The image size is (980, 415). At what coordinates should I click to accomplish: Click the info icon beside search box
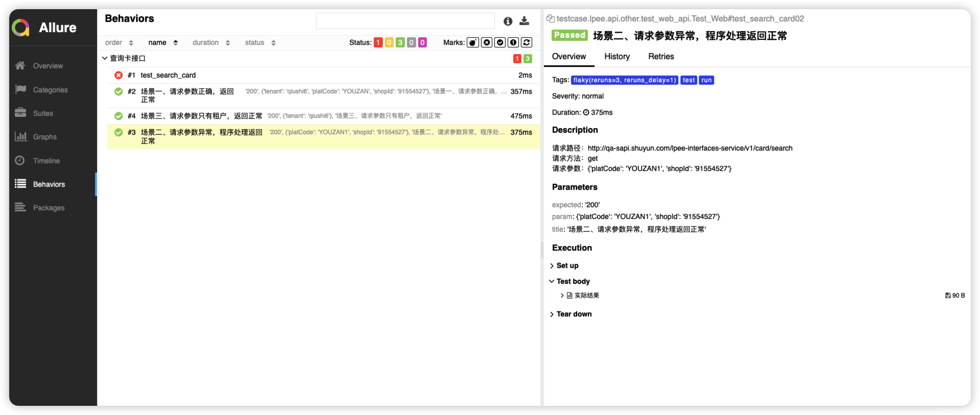pos(508,21)
